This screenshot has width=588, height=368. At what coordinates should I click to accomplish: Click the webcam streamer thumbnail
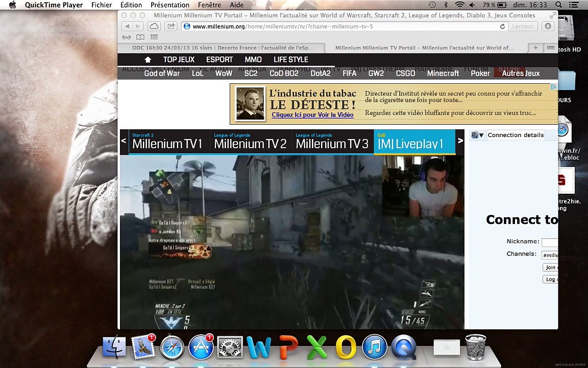(x=423, y=187)
